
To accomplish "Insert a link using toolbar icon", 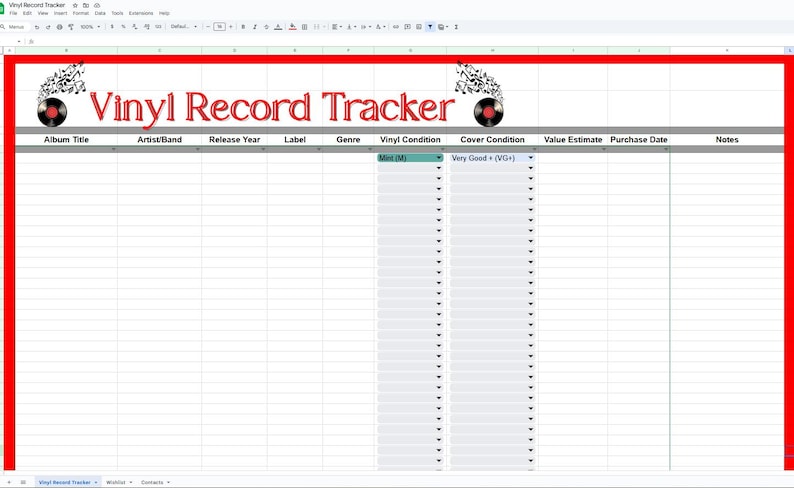I will pyautogui.click(x=396, y=27).
